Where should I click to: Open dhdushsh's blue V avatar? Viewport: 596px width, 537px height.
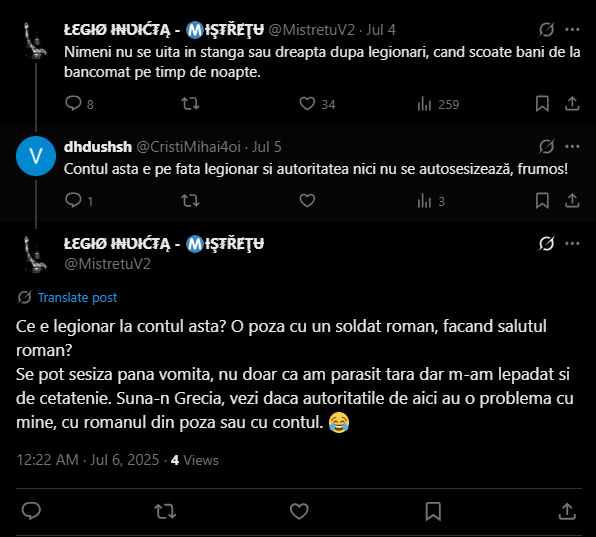click(36, 156)
